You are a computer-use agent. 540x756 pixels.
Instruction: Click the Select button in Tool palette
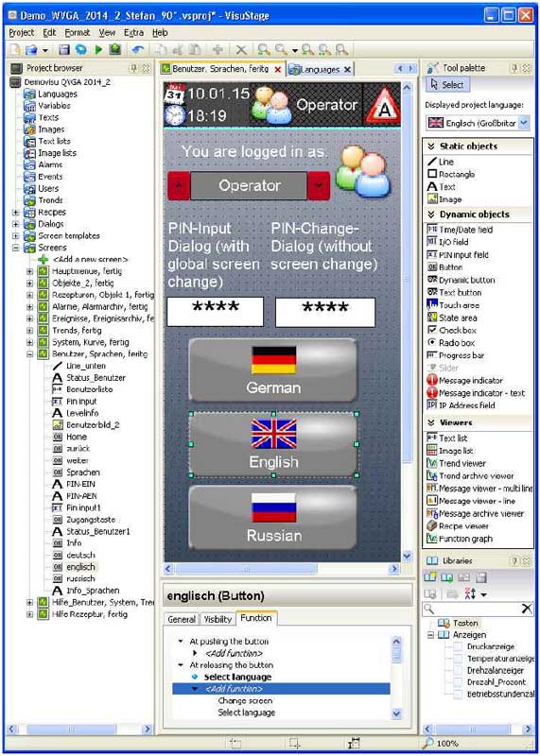tap(447, 84)
